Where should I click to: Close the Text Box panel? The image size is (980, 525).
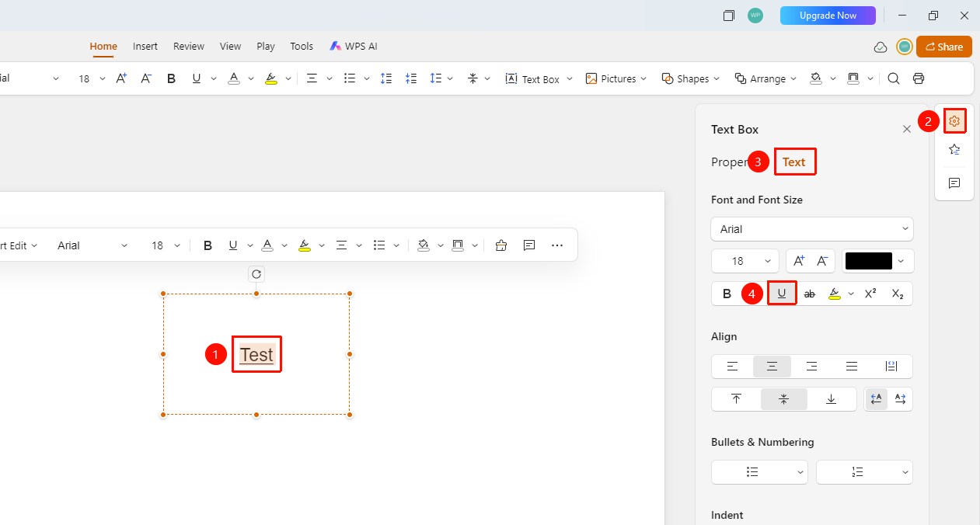coord(907,130)
